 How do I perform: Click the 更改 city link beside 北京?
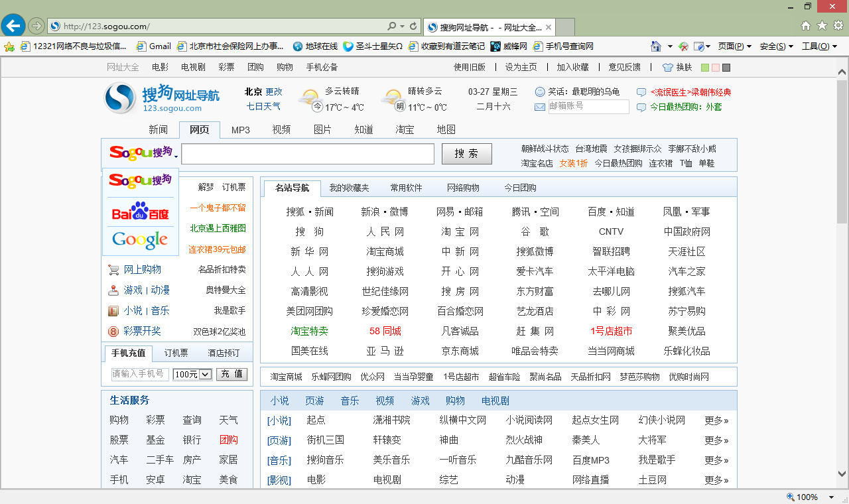coord(274,92)
